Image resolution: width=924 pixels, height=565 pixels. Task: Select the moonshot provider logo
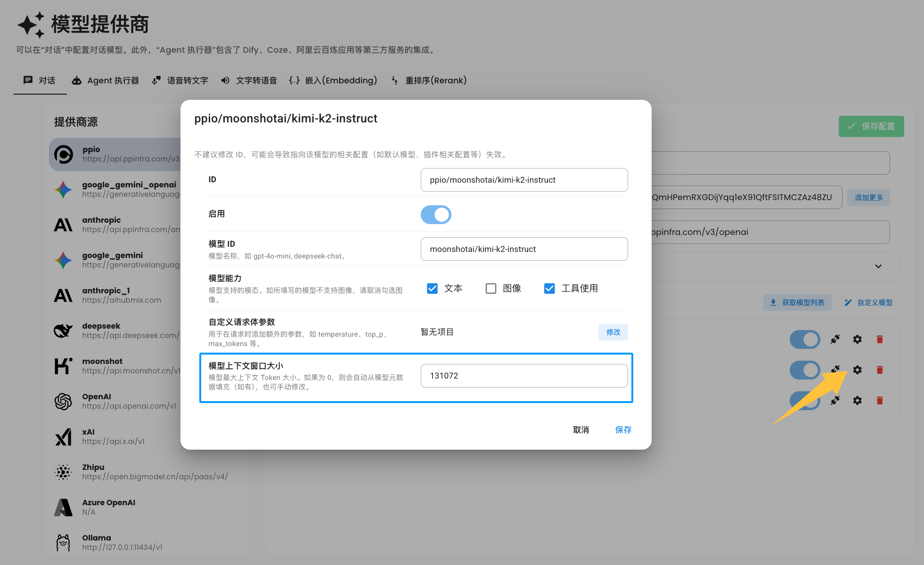[63, 366]
